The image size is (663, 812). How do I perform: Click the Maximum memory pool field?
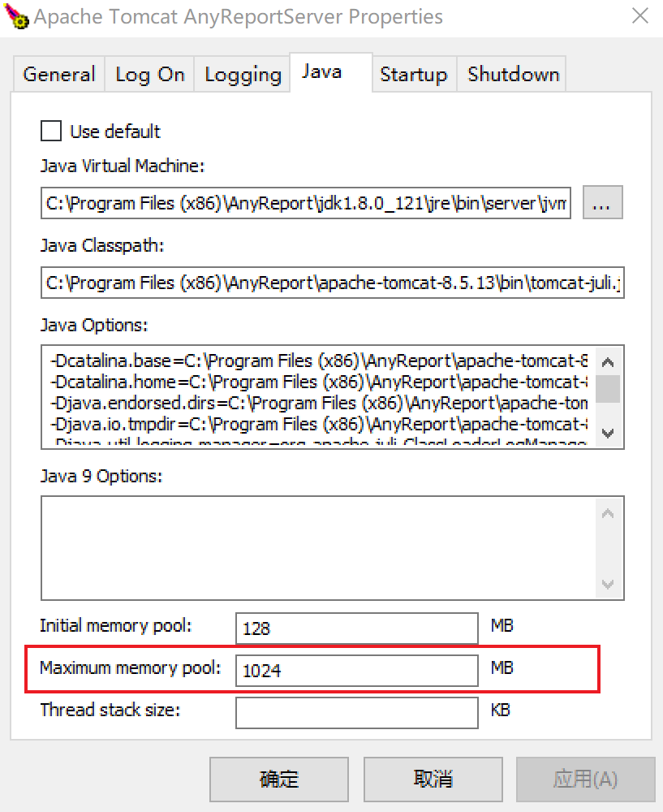[356, 671]
